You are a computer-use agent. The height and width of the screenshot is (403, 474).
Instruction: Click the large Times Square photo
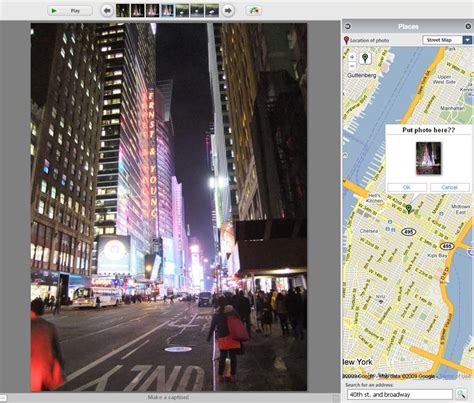(169, 207)
